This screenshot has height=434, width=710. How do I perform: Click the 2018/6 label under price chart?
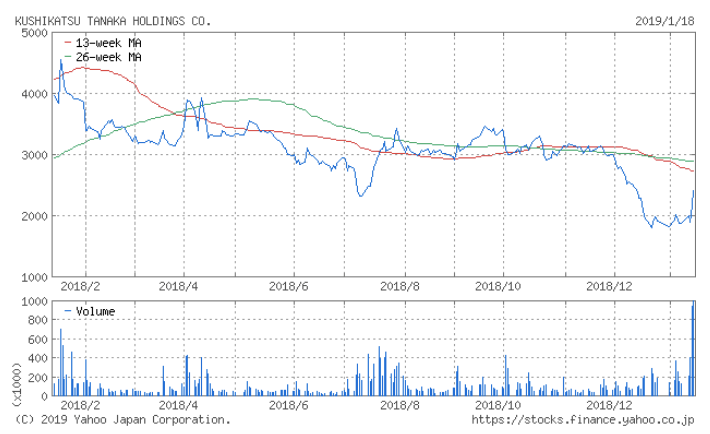click(293, 285)
